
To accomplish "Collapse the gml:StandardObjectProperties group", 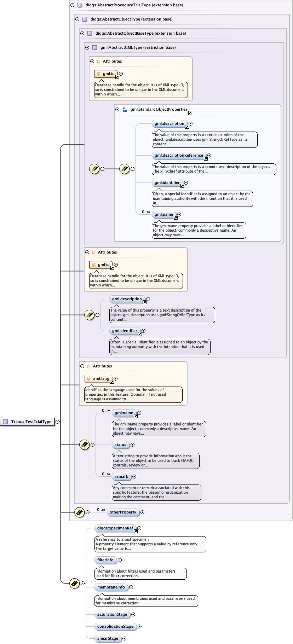I will coord(117,110).
